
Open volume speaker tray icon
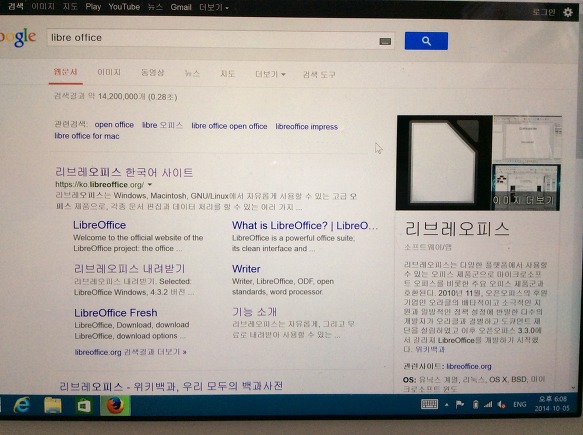click(502, 405)
